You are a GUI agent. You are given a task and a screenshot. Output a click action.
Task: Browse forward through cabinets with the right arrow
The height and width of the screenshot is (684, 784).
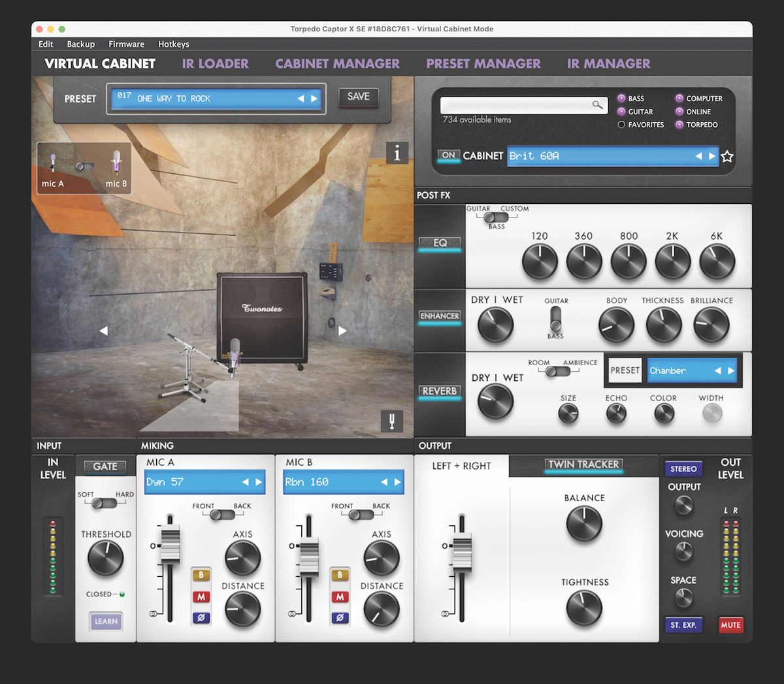coord(712,156)
